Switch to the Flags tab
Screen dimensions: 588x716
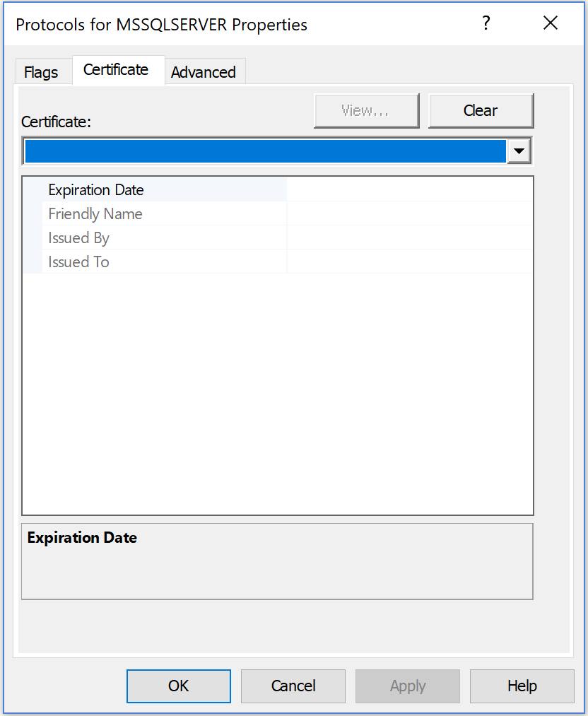(41, 71)
